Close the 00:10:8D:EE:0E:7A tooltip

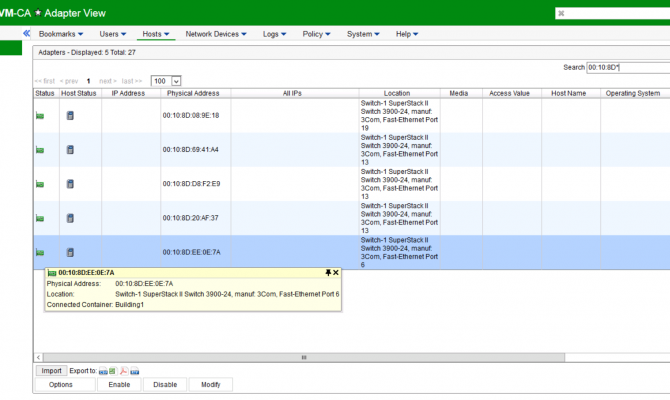pyautogui.click(x=336, y=272)
